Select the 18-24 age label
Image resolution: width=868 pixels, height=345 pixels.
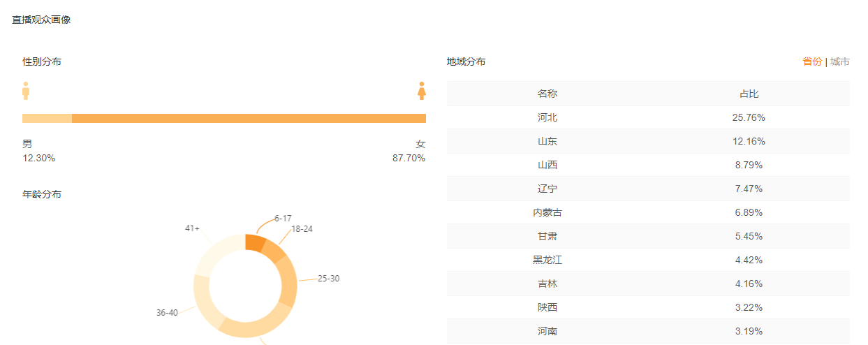(302, 228)
